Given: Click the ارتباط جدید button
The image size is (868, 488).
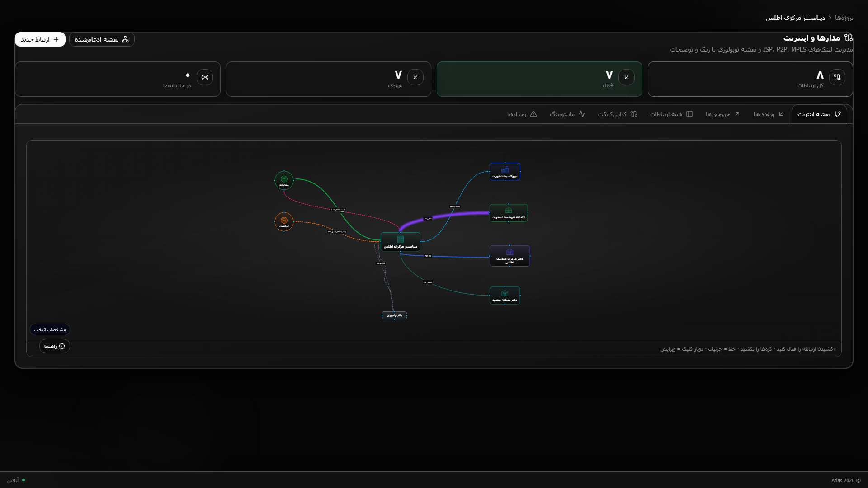Looking at the screenshot, I should click(40, 39).
